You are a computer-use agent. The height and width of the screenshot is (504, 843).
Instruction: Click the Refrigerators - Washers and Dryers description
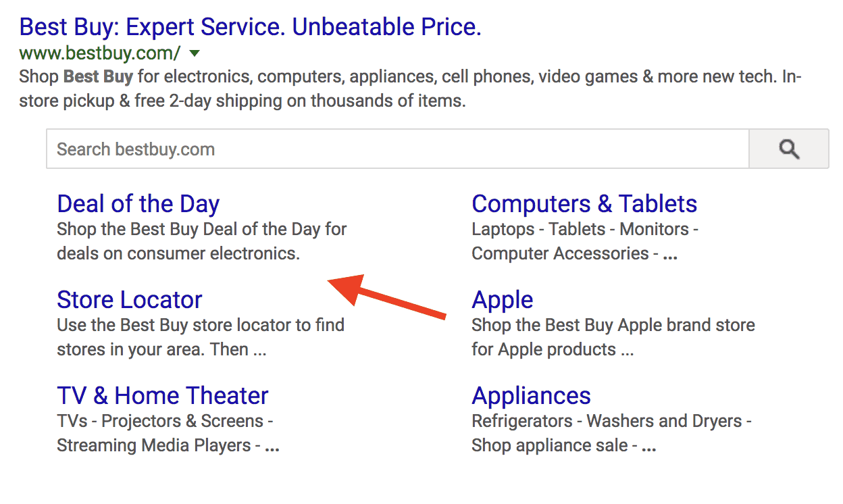tap(611, 421)
